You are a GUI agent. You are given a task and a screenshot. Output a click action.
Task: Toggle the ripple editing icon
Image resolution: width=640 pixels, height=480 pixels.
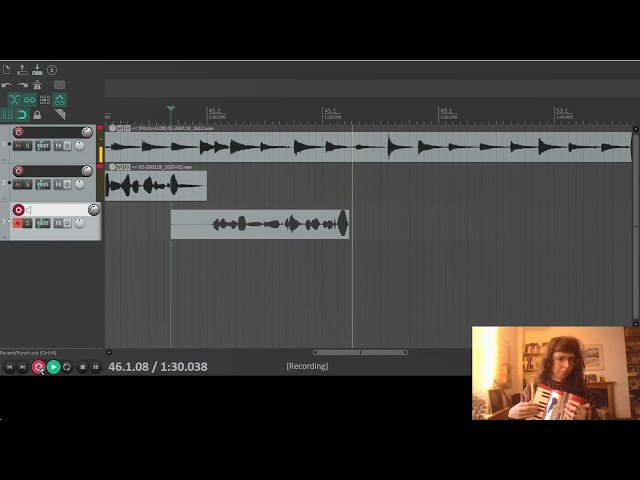(44, 100)
